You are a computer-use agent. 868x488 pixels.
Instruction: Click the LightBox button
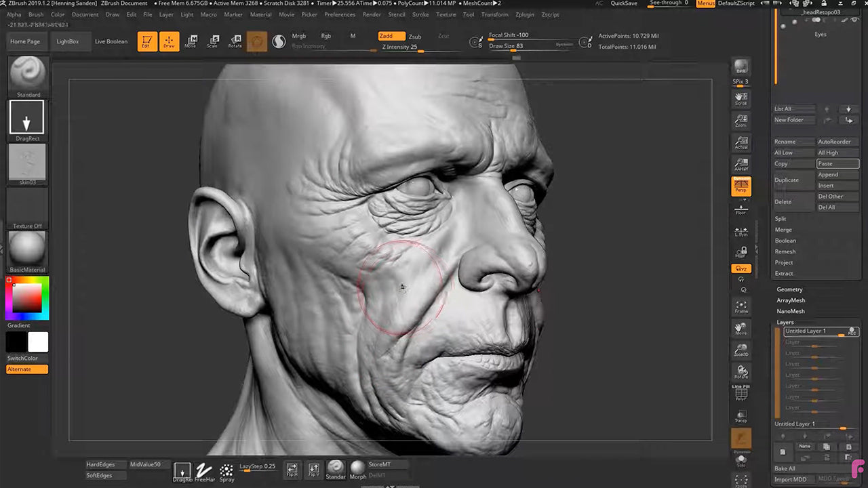(68, 41)
